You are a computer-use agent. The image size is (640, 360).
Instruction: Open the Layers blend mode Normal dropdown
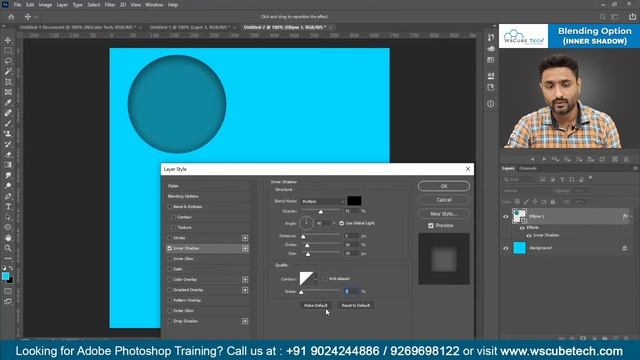click(x=527, y=191)
